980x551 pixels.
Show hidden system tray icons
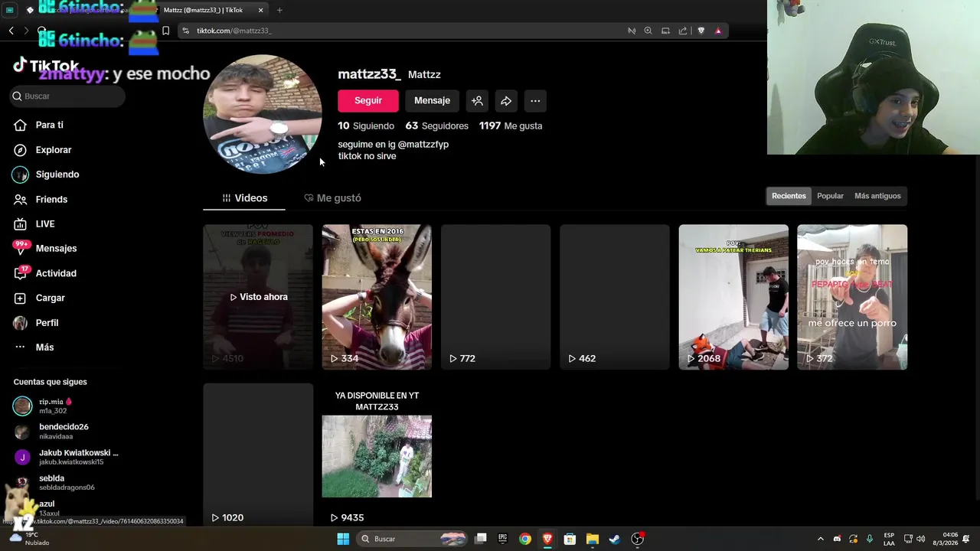pyautogui.click(x=820, y=539)
